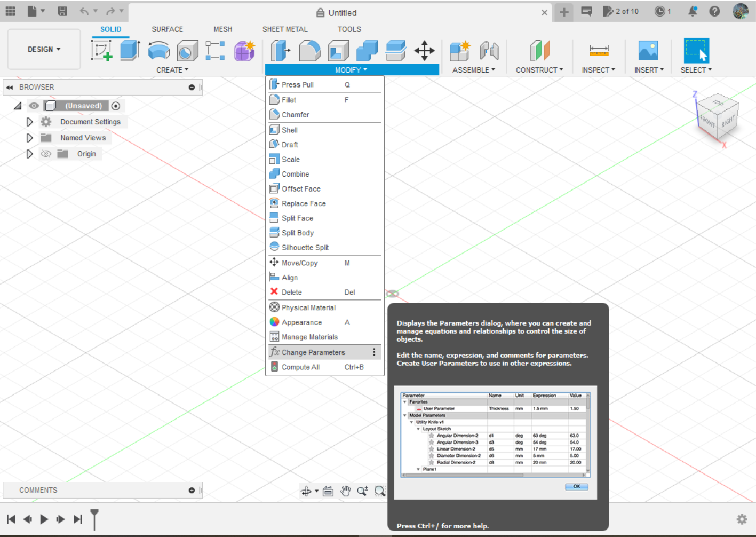Click the comments speech bubble icon
The image size is (756, 537).
pyautogui.click(x=586, y=11)
